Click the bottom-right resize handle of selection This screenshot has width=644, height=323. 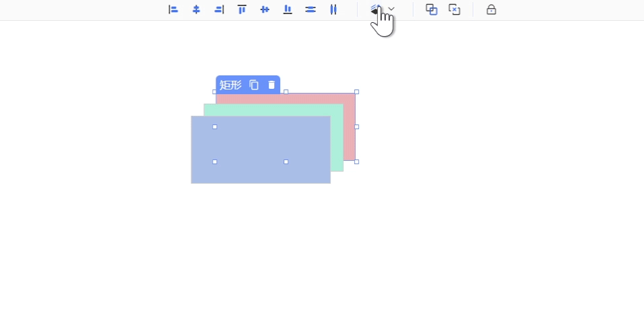[x=356, y=161]
